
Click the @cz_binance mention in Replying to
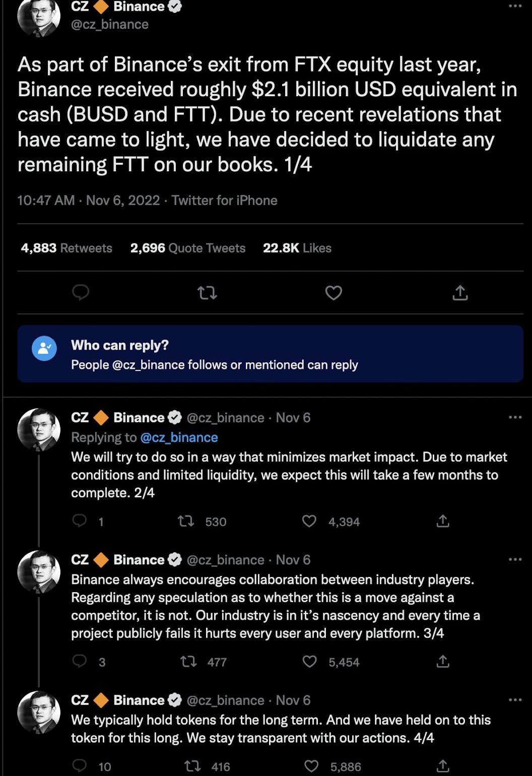[x=179, y=437]
